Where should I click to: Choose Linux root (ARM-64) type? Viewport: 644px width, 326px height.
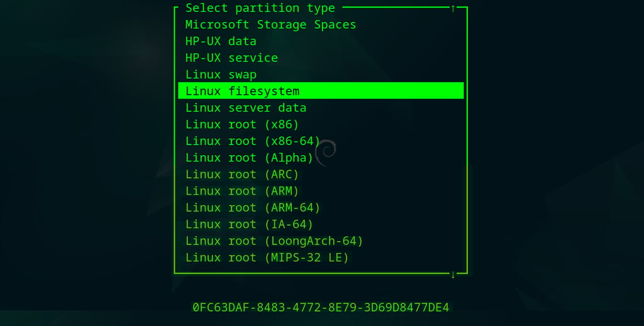coord(253,208)
